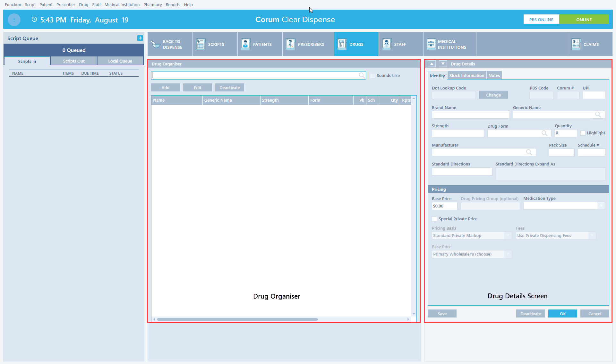
Task: Enable the Sounds Like checkbox
Action: pos(372,76)
